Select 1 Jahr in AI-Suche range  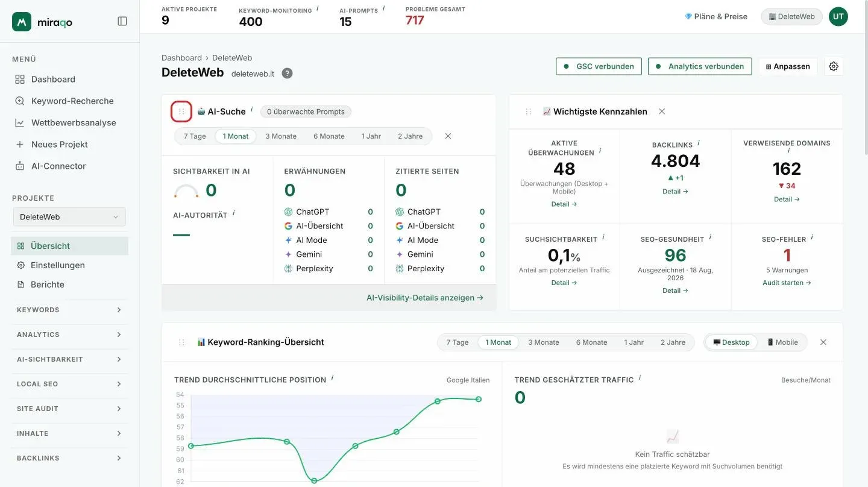coord(371,136)
